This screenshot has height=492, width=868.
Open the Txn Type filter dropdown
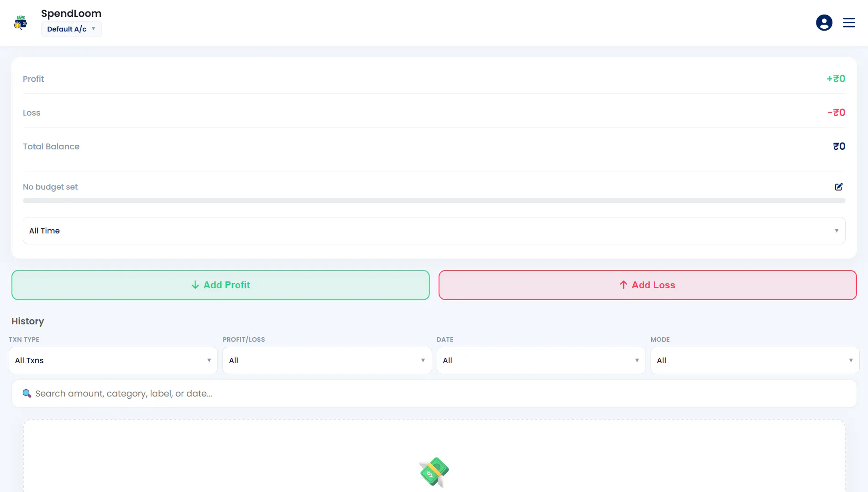tap(113, 360)
